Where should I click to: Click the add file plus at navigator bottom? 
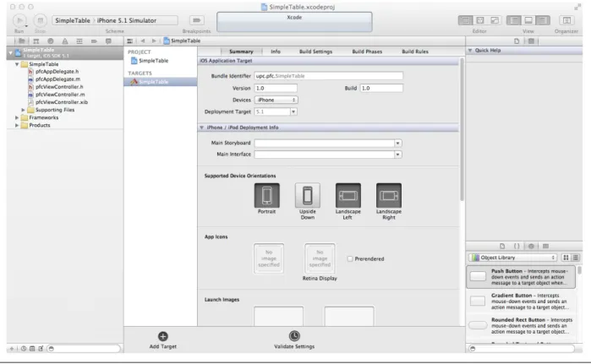click(12, 349)
